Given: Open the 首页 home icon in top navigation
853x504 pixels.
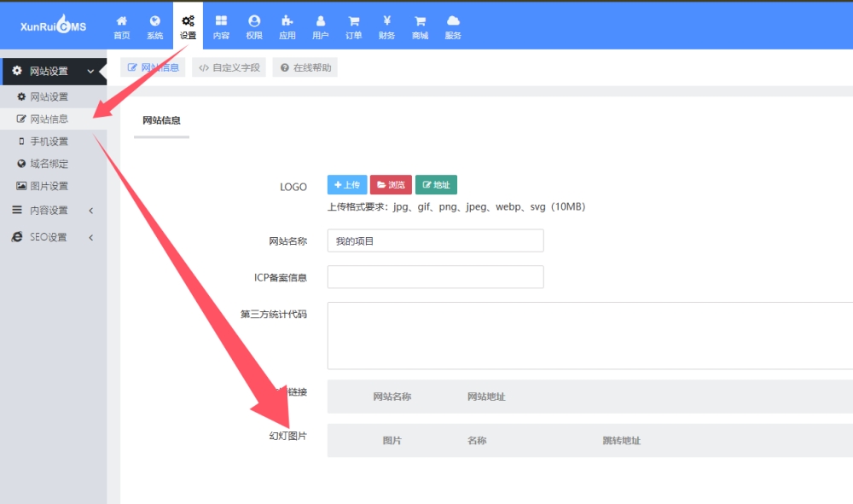Looking at the screenshot, I should (x=121, y=20).
